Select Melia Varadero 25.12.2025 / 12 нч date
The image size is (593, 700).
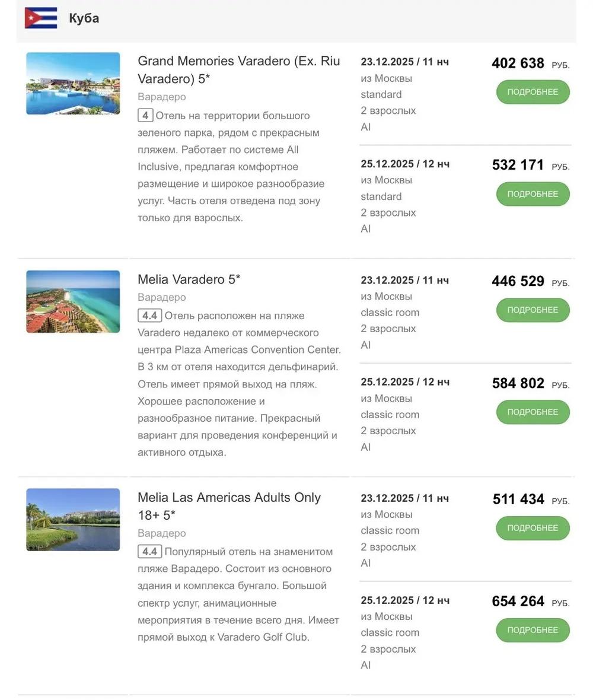coord(405,382)
